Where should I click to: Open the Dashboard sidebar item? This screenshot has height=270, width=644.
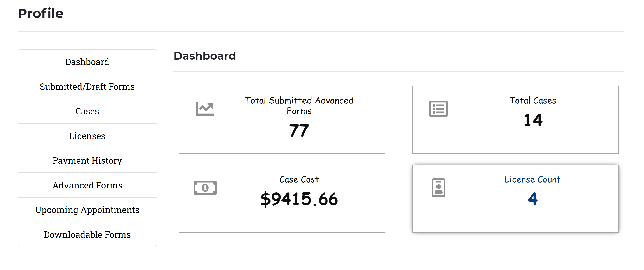pyautogui.click(x=87, y=62)
